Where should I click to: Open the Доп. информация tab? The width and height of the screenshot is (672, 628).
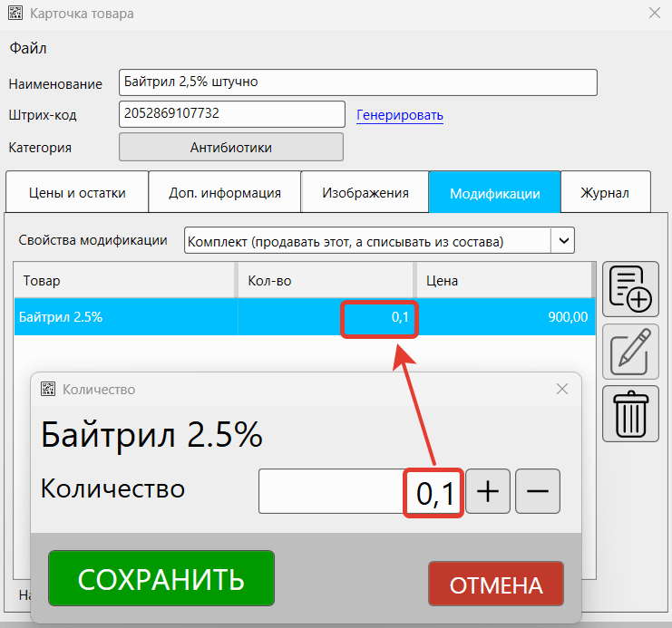[225, 192]
